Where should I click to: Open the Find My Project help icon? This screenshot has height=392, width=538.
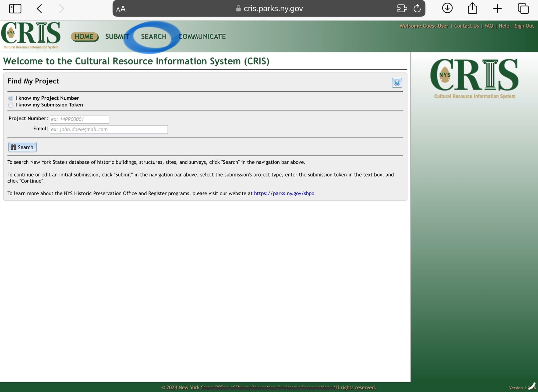click(x=397, y=83)
